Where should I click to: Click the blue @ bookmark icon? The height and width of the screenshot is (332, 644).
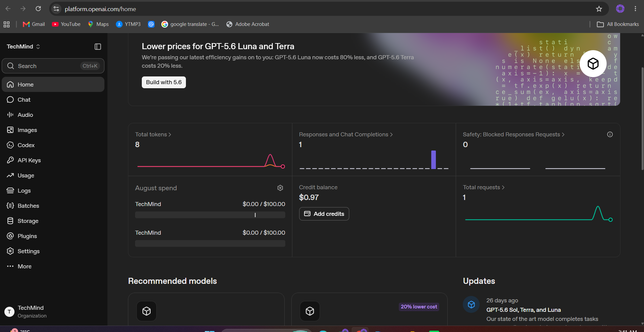point(151,24)
